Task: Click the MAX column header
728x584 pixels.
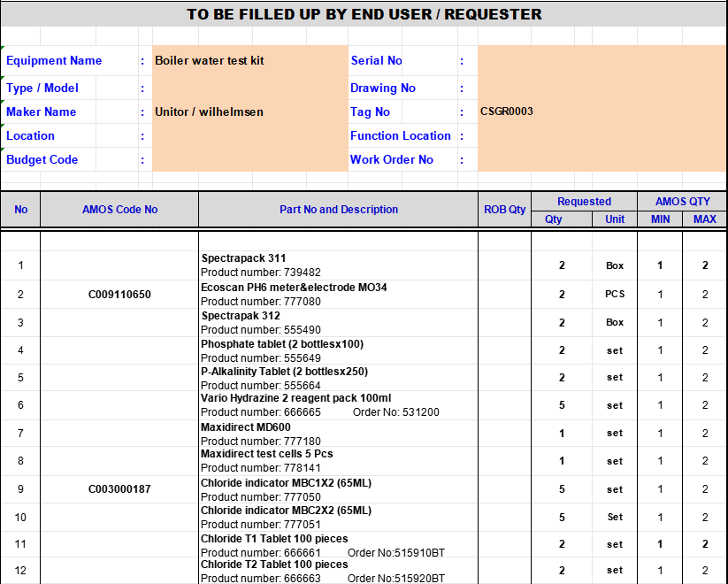Action: pyautogui.click(x=705, y=219)
